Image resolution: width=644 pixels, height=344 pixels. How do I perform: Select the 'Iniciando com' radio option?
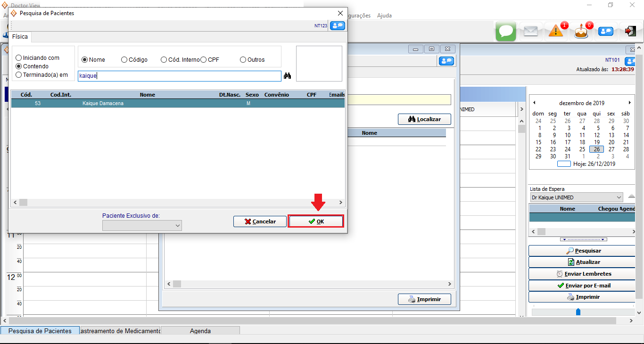pos(19,58)
